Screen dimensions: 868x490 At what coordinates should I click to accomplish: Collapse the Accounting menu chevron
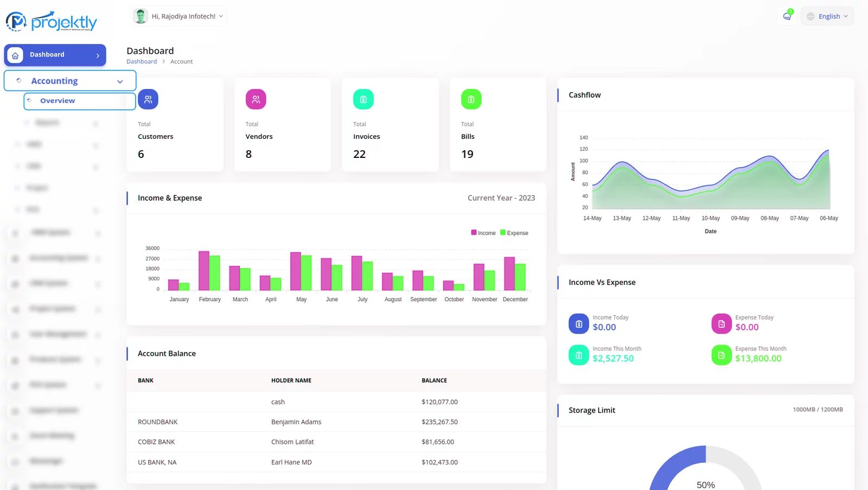pyautogui.click(x=120, y=81)
